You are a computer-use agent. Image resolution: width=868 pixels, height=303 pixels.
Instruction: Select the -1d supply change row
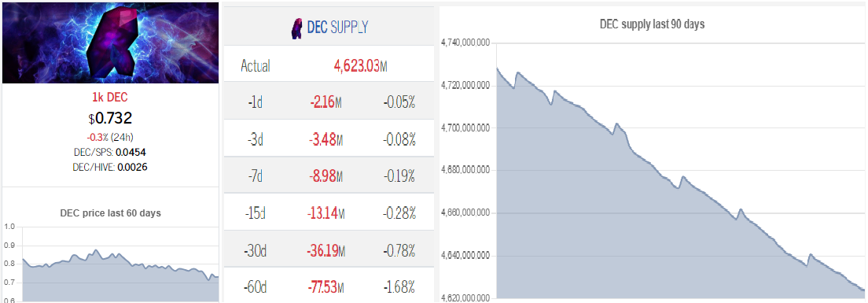click(330, 102)
